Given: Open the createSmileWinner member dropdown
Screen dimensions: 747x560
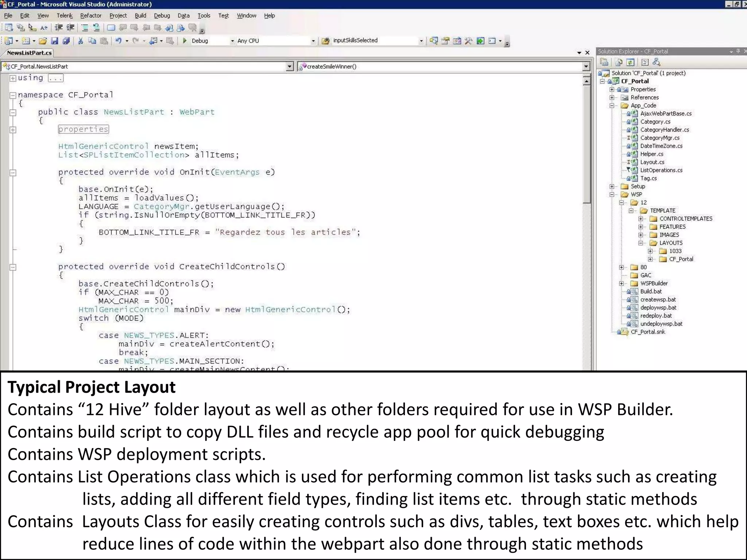Looking at the screenshot, I should [586, 66].
